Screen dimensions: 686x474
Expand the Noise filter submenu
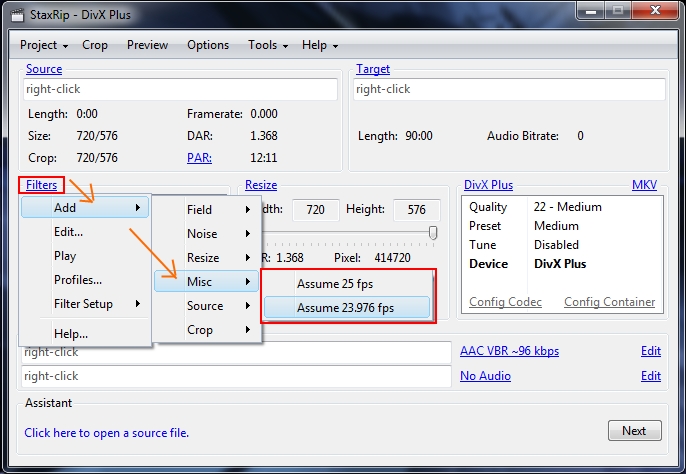click(206, 234)
